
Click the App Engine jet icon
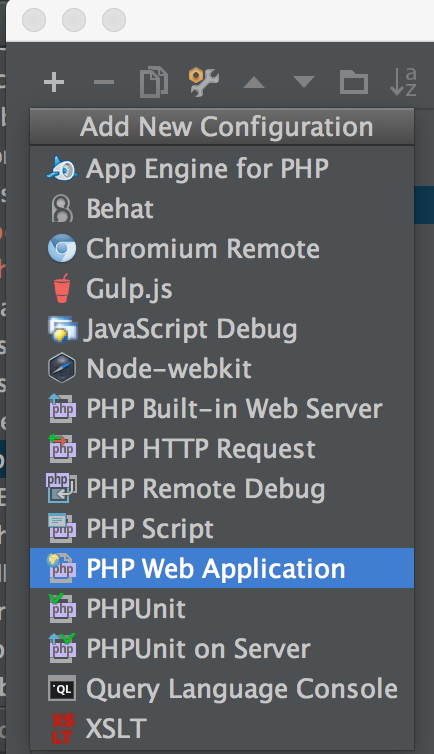tap(62, 169)
